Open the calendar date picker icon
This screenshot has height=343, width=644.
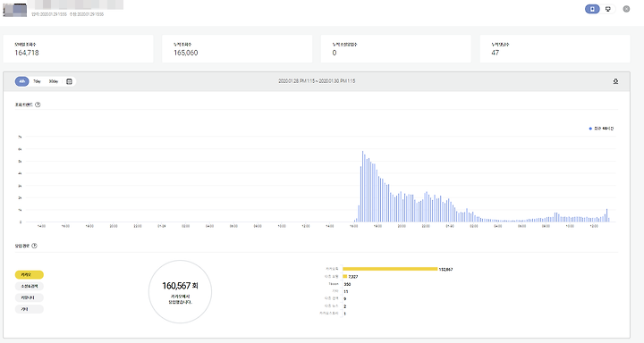coord(69,81)
